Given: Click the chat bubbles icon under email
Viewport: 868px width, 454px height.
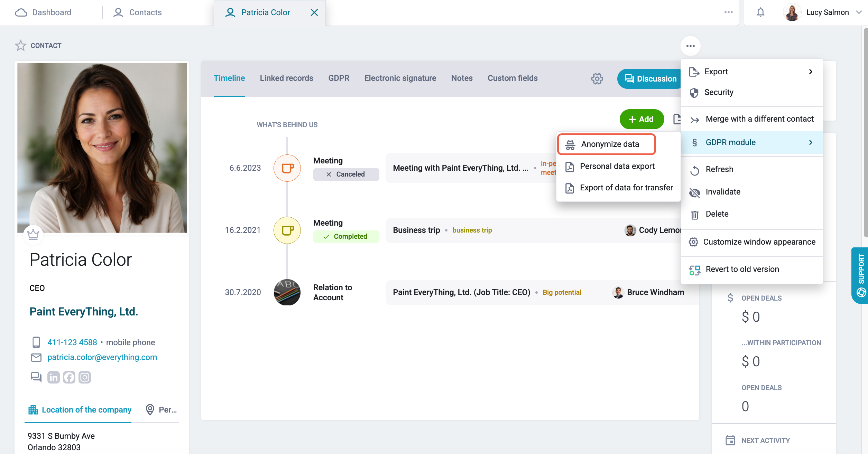Looking at the screenshot, I should pos(36,377).
